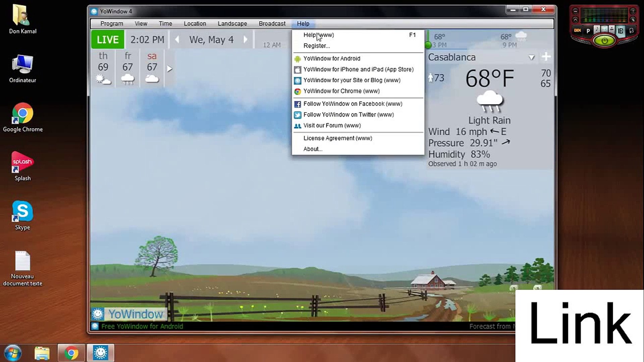Click the feels-like 73 person icon

click(431, 78)
